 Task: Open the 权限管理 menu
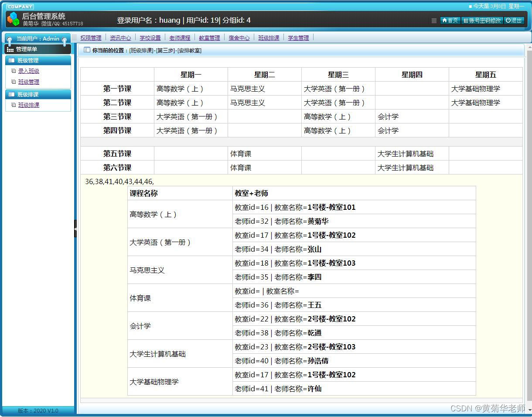point(91,38)
